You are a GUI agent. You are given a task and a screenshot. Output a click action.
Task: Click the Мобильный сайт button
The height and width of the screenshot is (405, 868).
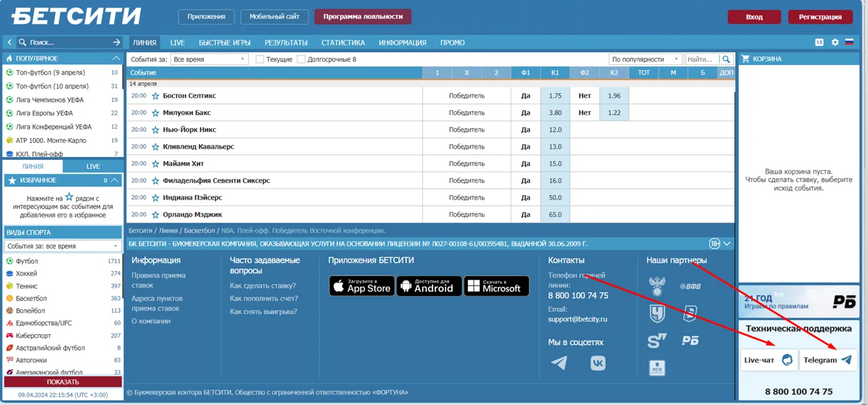click(275, 17)
